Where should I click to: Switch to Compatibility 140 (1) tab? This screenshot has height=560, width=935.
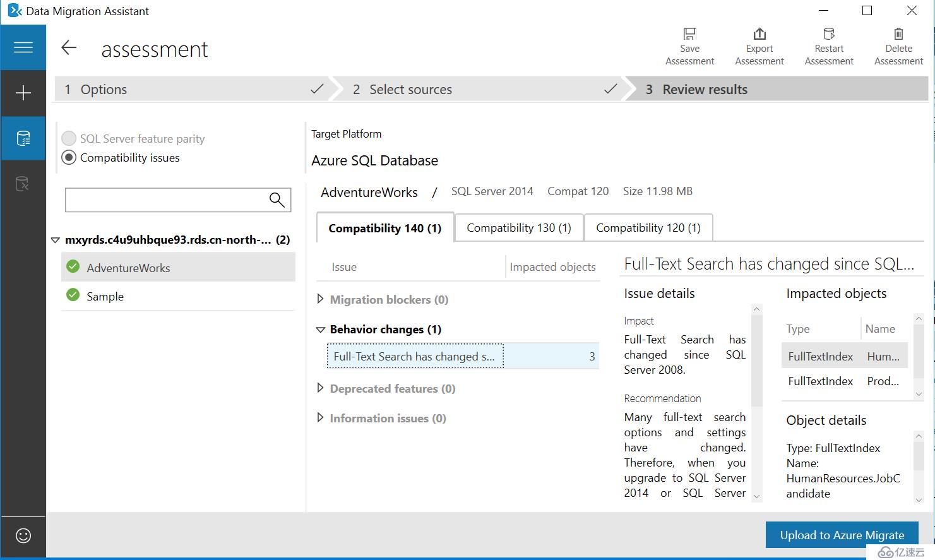(x=385, y=228)
